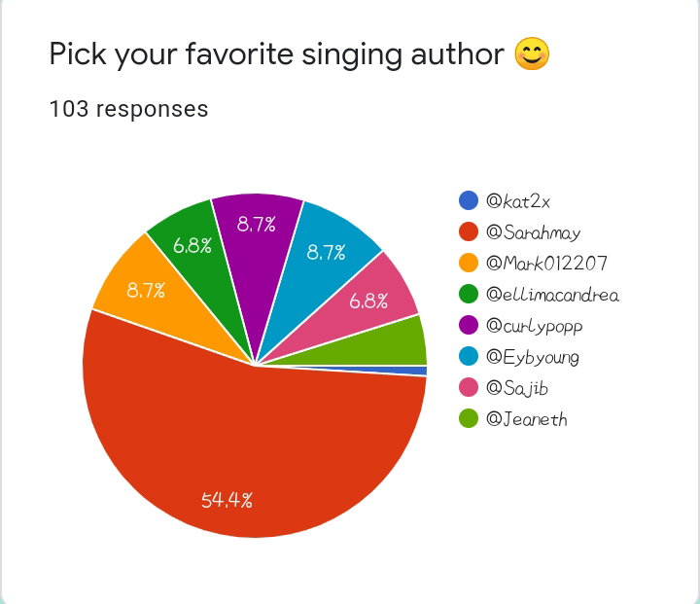Click the blue @kat2x legend dot
Image resolution: width=700 pixels, height=604 pixels.
pos(469,200)
